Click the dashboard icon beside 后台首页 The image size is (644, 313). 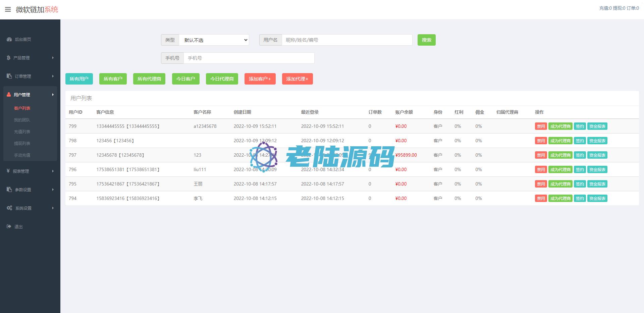click(9, 39)
